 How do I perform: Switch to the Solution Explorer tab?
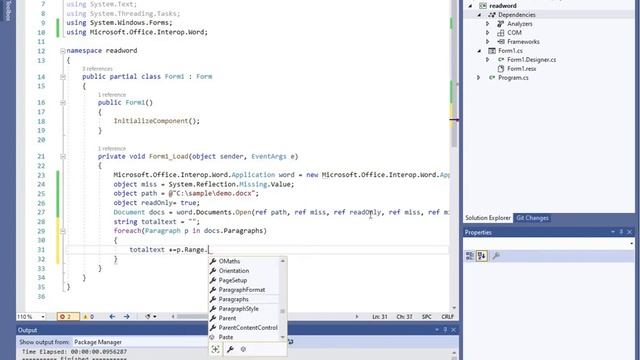(x=488, y=218)
